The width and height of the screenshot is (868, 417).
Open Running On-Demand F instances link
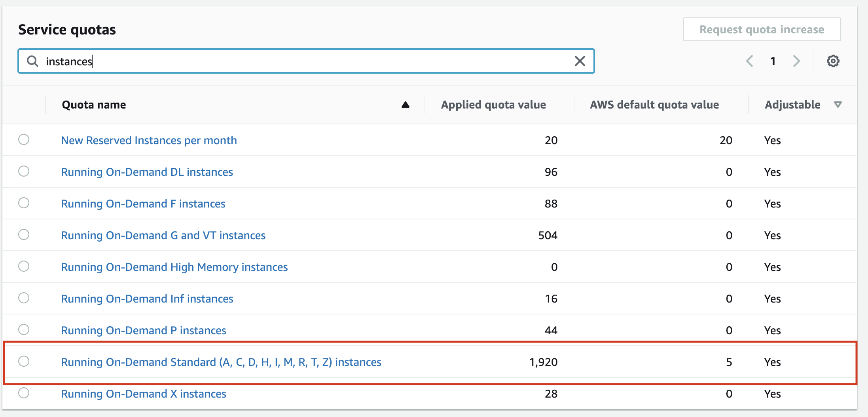143,204
